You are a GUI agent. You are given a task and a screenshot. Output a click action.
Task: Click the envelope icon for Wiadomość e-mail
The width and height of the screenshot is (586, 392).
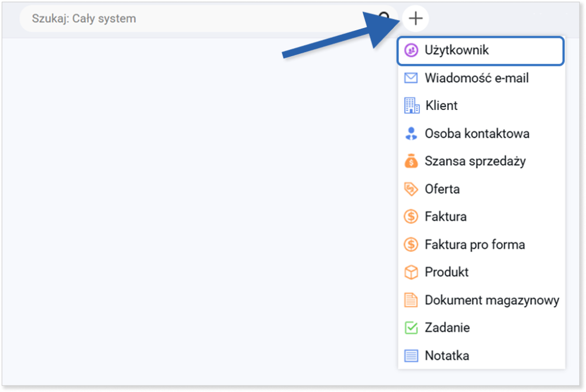tap(411, 78)
